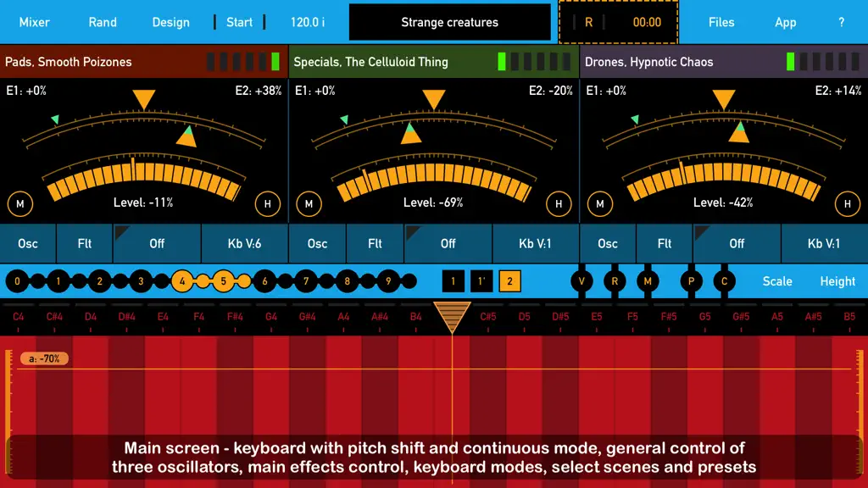This screenshot has width=868, height=488.
Task: Toggle Off button in Specials oscillator panel
Action: [x=448, y=243]
